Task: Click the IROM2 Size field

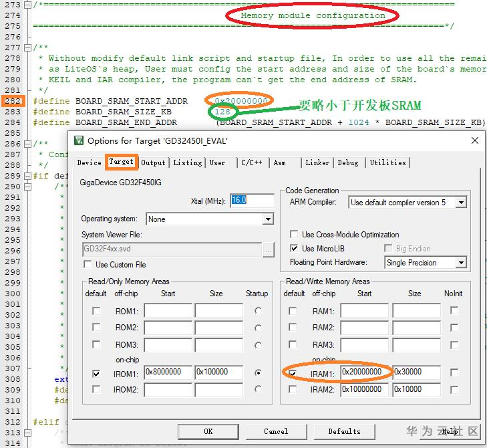Action: pos(219,390)
